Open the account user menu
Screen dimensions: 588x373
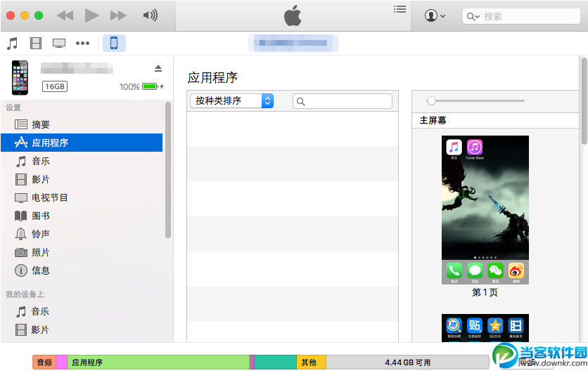click(x=435, y=15)
